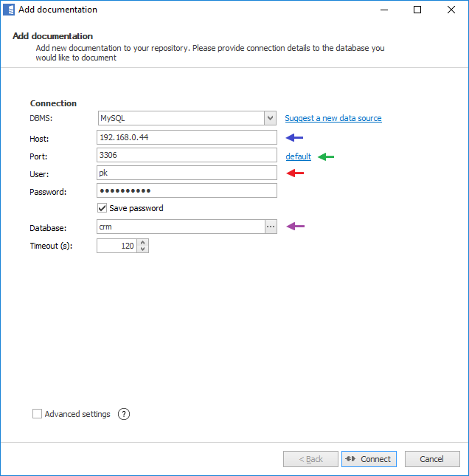Expand the DBMS dropdown showing MySQL
Image resolution: width=469 pixels, height=476 pixels.
tap(270, 118)
